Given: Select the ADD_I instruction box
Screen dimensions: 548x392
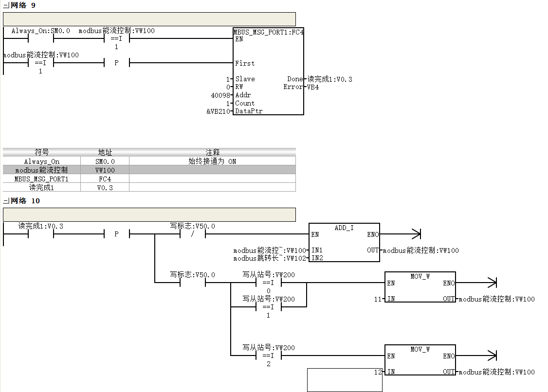Looking at the screenshot, I should click(x=344, y=243).
